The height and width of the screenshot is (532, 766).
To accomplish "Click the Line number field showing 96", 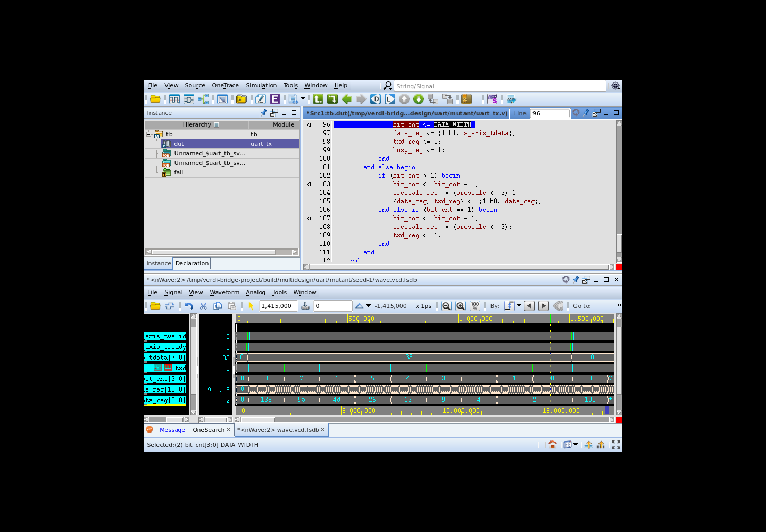I will pyautogui.click(x=549, y=113).
